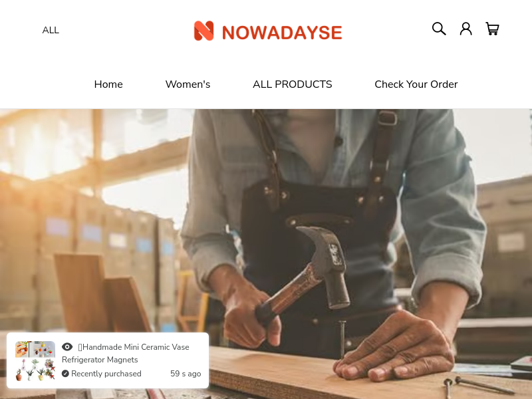Image resolution: width=532 pixels, height=399 pixels.
Task: Click the eye icon in purchase popup
Action: (67, 346)
